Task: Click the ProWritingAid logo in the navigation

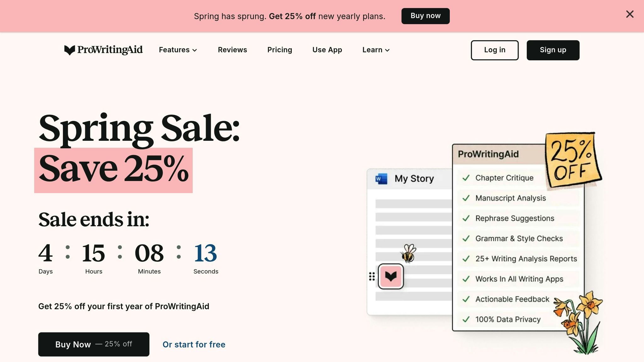Action: (103, 50)
